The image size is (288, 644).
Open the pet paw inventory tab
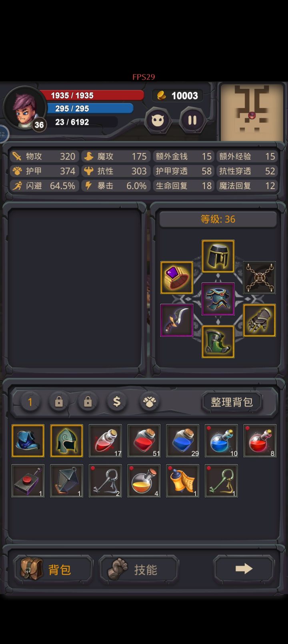coord(150,401)
